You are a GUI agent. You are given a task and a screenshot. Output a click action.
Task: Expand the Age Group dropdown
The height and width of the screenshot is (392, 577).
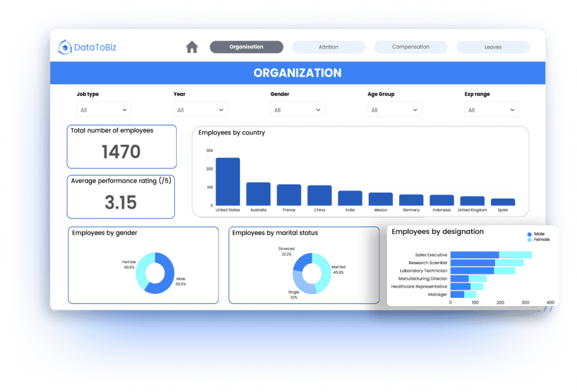coord(395,109)
